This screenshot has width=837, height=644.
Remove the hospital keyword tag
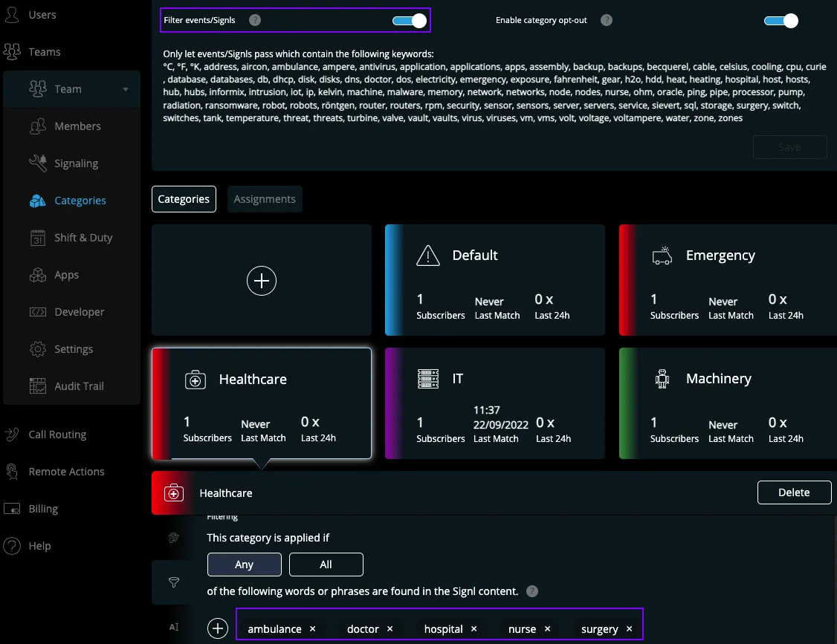coord(474,629)
